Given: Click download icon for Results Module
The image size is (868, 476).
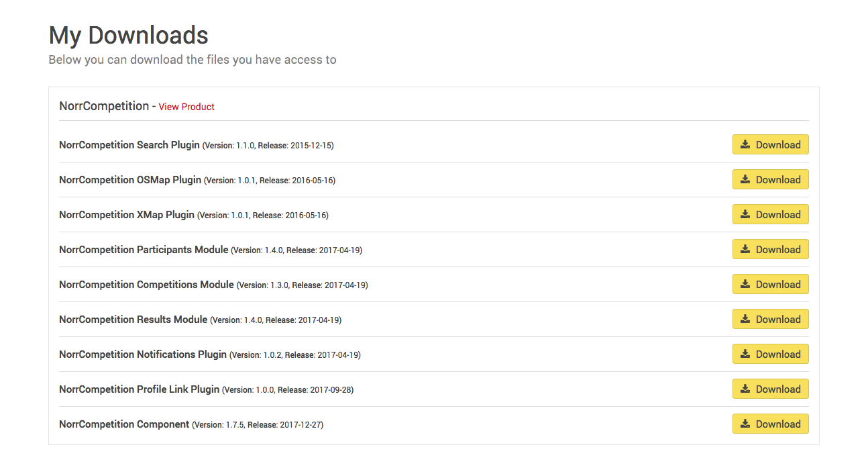Looking at the screenshot, I should [x=745, y=319].
